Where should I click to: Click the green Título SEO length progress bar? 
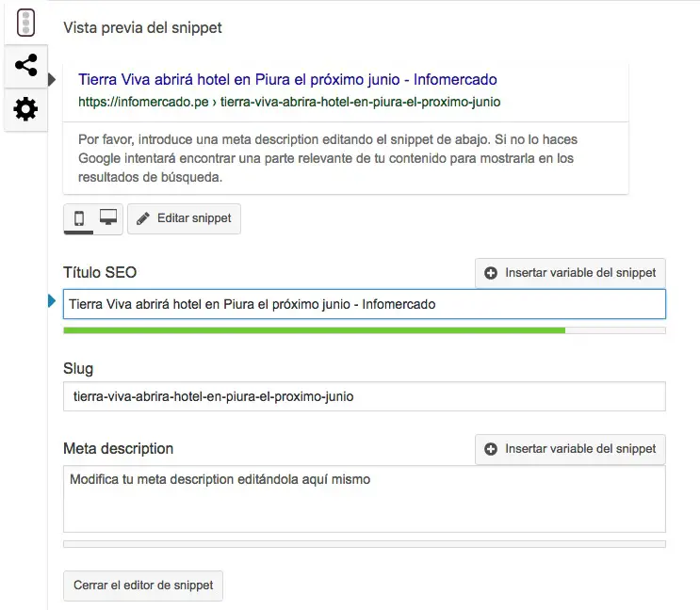click(315, 330)
